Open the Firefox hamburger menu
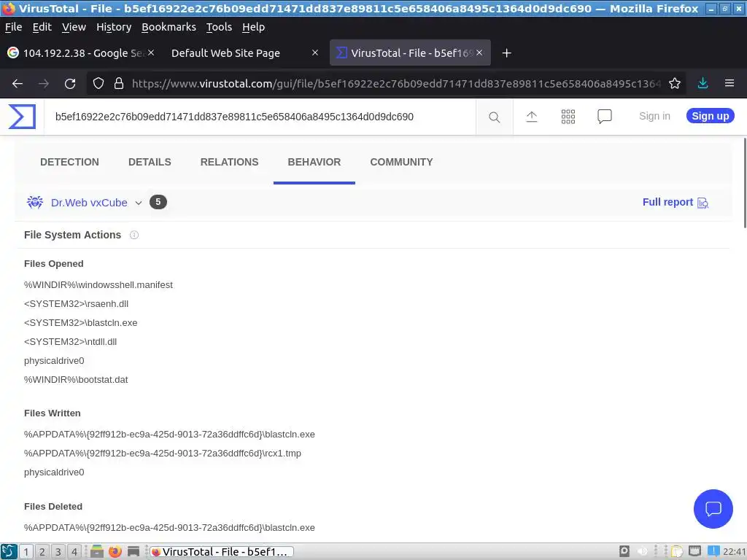 [x=729, y=83]
